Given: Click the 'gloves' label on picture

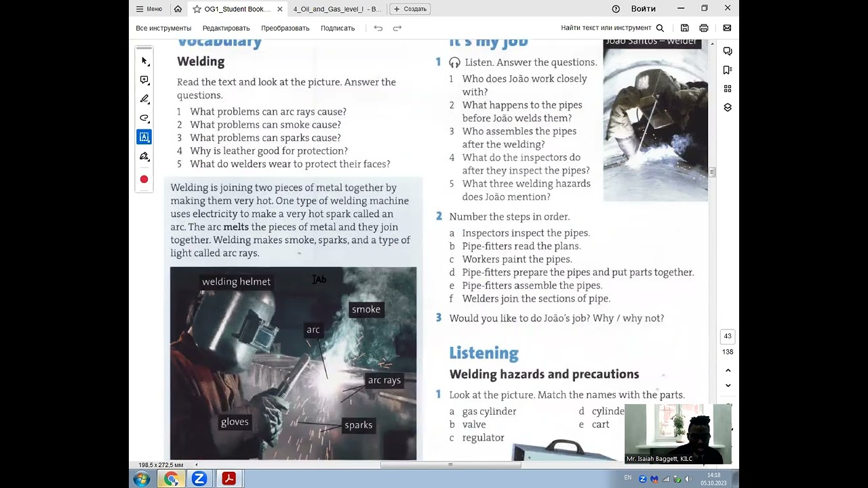Looking at the screenshot, I should pyautogui.click(x=235, y=422).
